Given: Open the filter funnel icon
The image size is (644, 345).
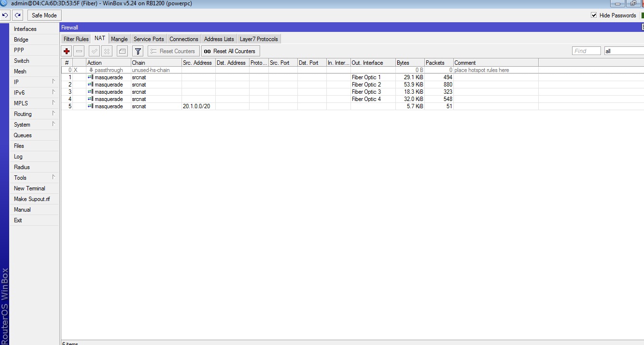Looking at the screenshot, I should (138, 51).
